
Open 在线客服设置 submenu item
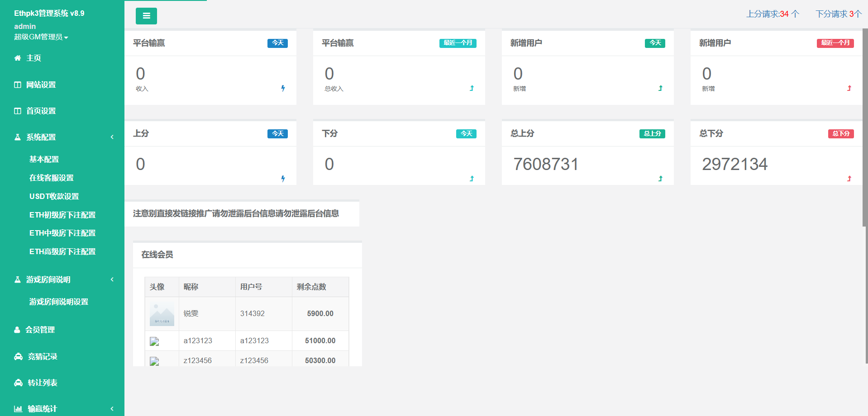pos(51,178)
